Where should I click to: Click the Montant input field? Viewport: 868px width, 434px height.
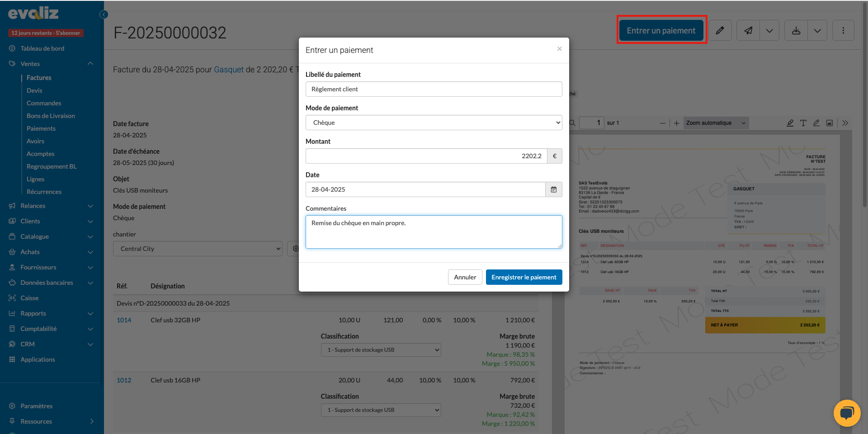426,156
